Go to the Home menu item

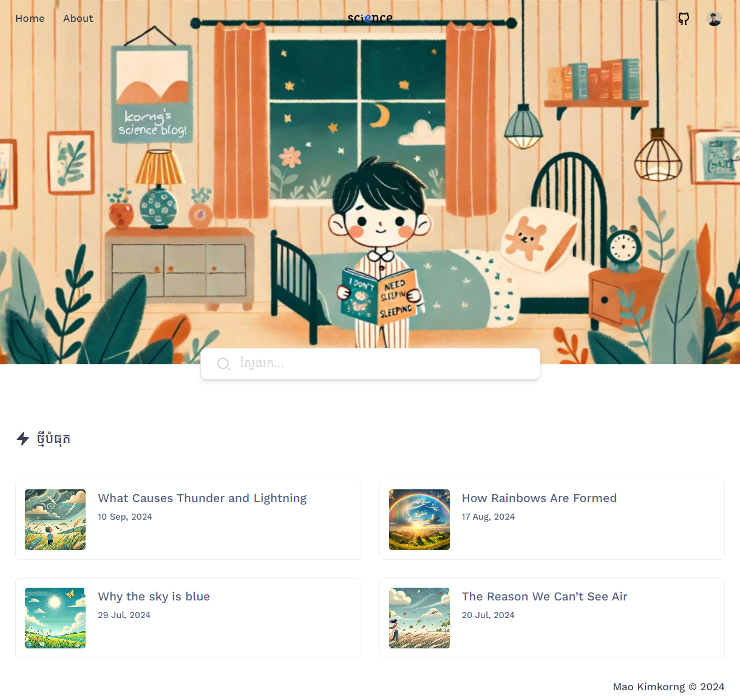[30, 18]
